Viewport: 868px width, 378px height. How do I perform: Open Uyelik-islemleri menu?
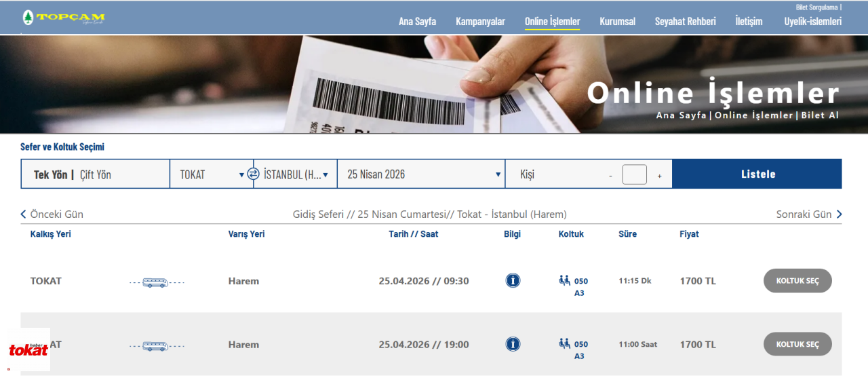[x=813, y=21]
